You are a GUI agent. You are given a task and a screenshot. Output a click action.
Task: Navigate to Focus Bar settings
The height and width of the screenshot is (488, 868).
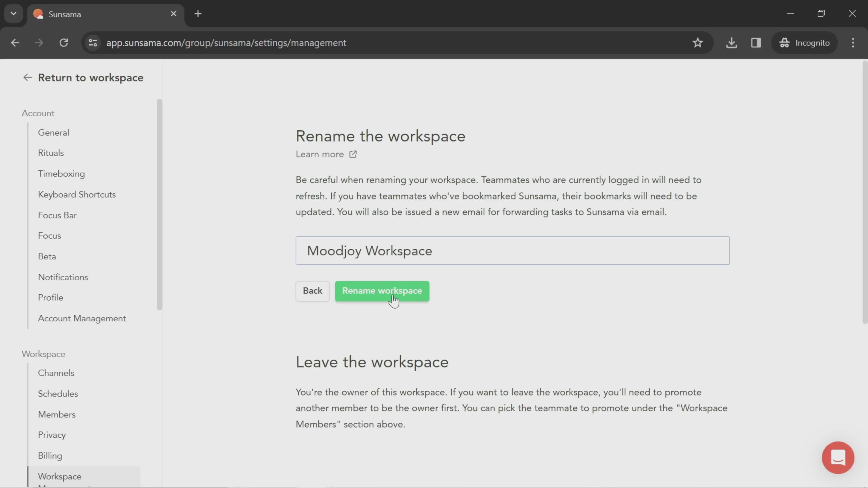point(57,215)
